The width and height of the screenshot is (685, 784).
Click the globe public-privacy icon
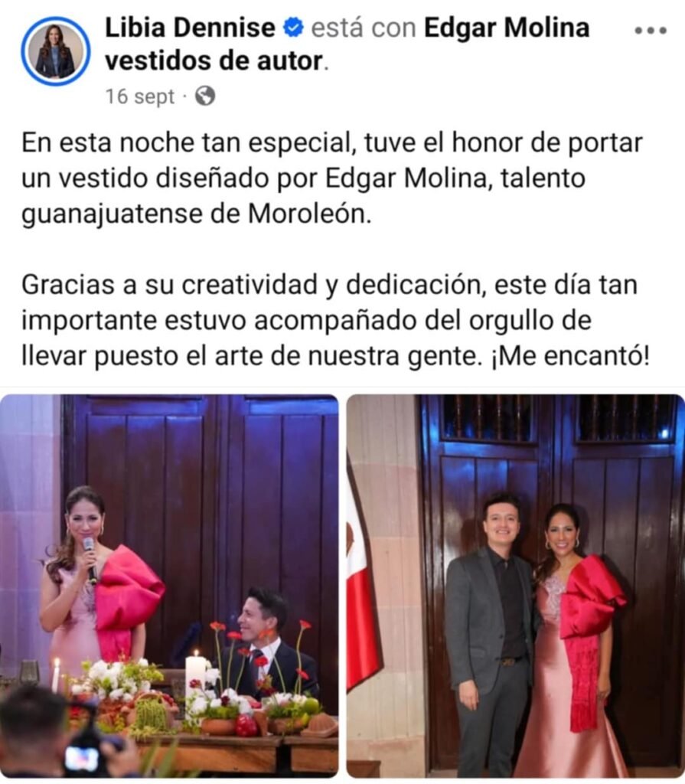pos(205,96)
